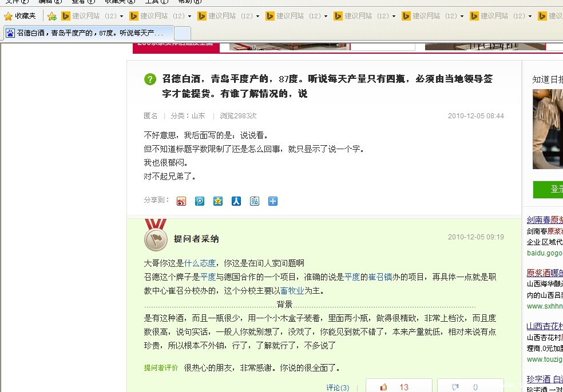Open the 山东 category link
Image resolution: width=563 pixels, height=392 pixels.
point(198,116)
